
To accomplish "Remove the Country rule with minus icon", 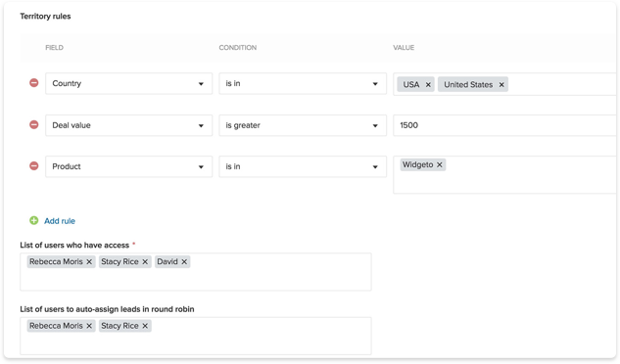I will tap(34, 83).
